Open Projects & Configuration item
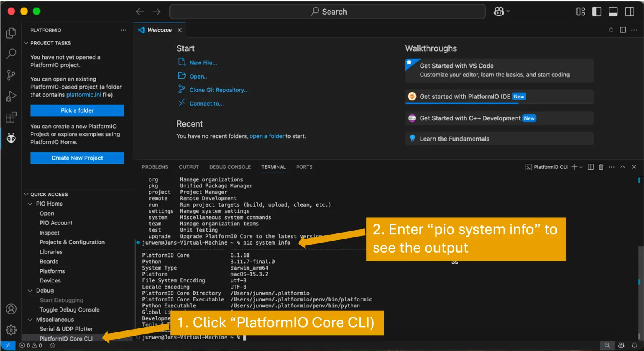The width and height of the screenshot is (644, 351). click(72, 242)
